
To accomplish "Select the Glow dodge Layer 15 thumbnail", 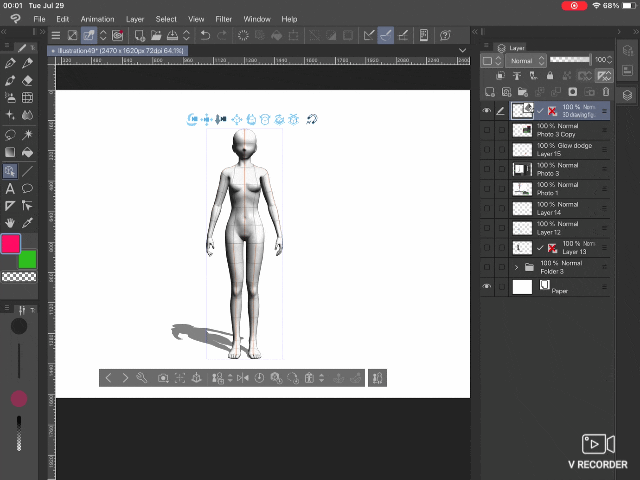I will point(522,150).
